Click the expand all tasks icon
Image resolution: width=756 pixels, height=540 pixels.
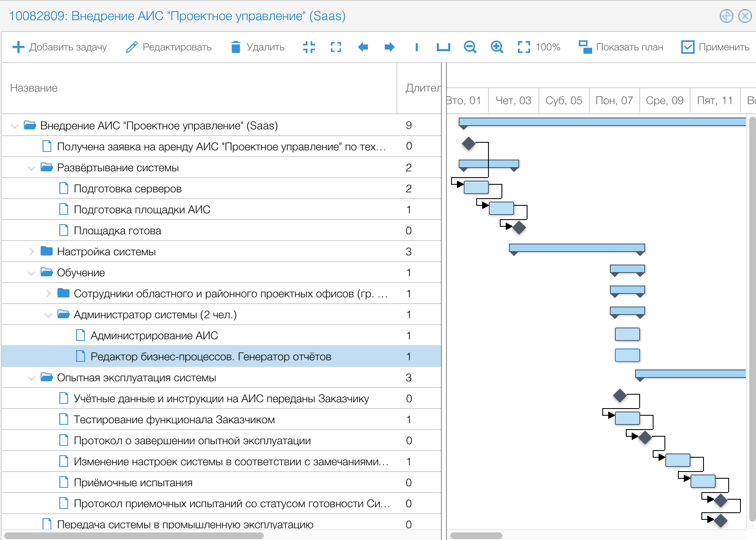[x=336, y=47]
